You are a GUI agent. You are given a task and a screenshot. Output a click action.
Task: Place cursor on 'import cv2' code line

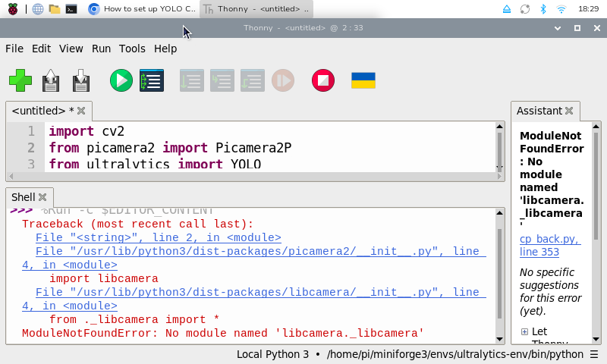coord(86,131)
